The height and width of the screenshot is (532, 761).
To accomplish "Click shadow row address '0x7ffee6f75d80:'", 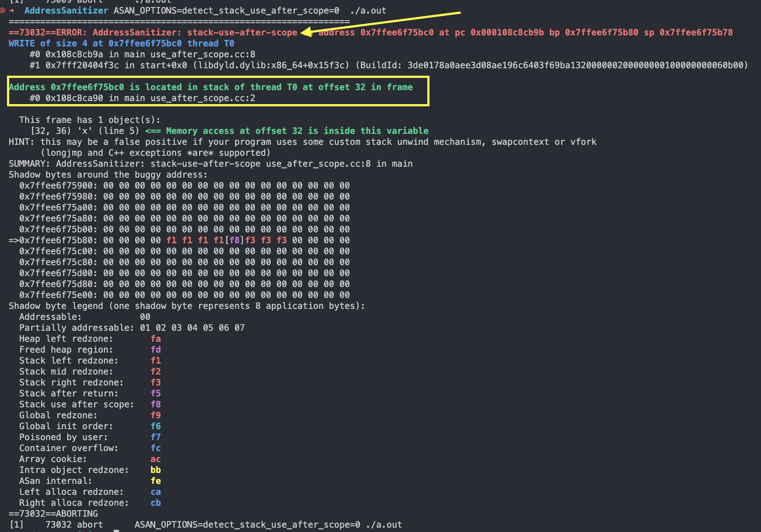I will pyautogui.click(x=59, y=284).
